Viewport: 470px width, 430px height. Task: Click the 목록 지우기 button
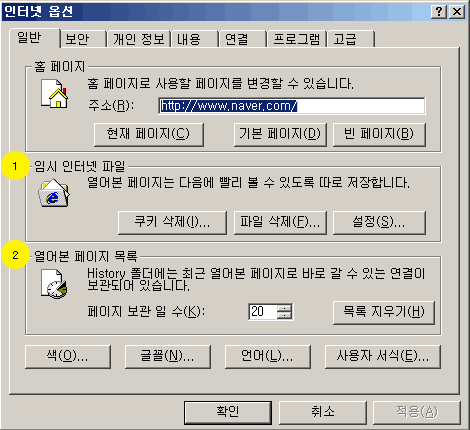tap(384, 312)
